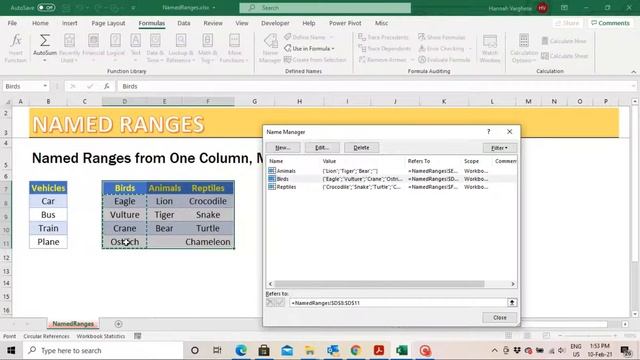Open Recently Used functions icon
The height and width of the screenshot is (360, 640).
tap(69, 41)
